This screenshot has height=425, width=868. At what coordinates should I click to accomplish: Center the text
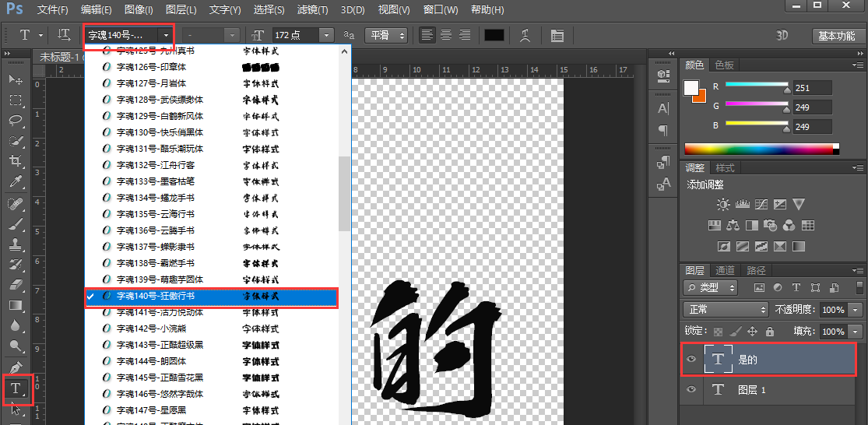click(x=445, y=35)
